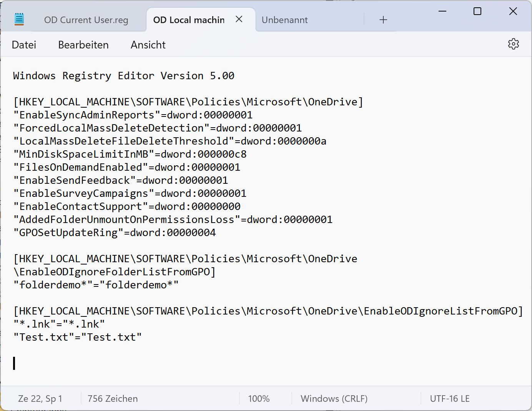Click the 756 Zeichen character count
This screenshot has height=411, width=532.
click(x=113, y=399)
